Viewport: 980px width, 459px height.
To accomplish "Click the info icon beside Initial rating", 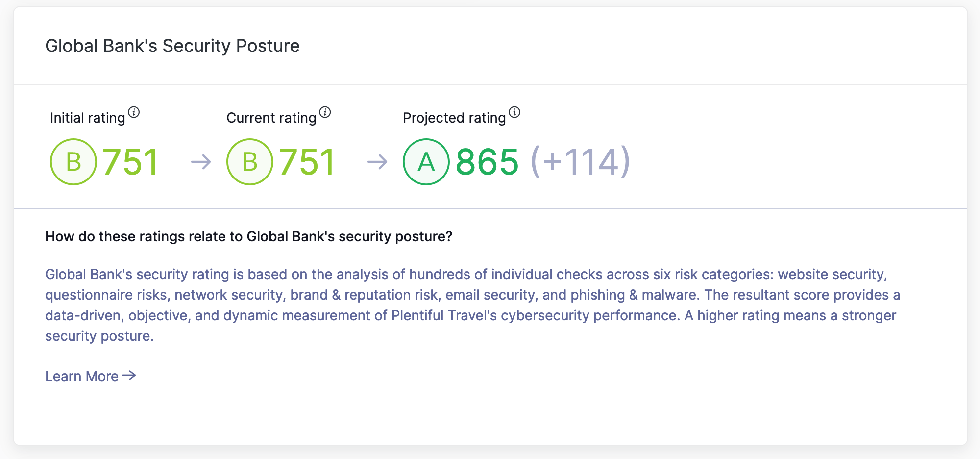I will [134, 113].
